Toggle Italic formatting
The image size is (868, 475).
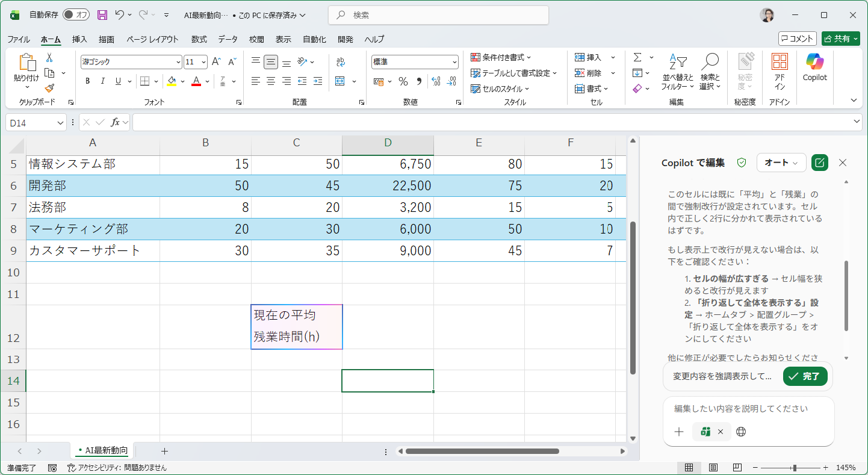[103, 81]
